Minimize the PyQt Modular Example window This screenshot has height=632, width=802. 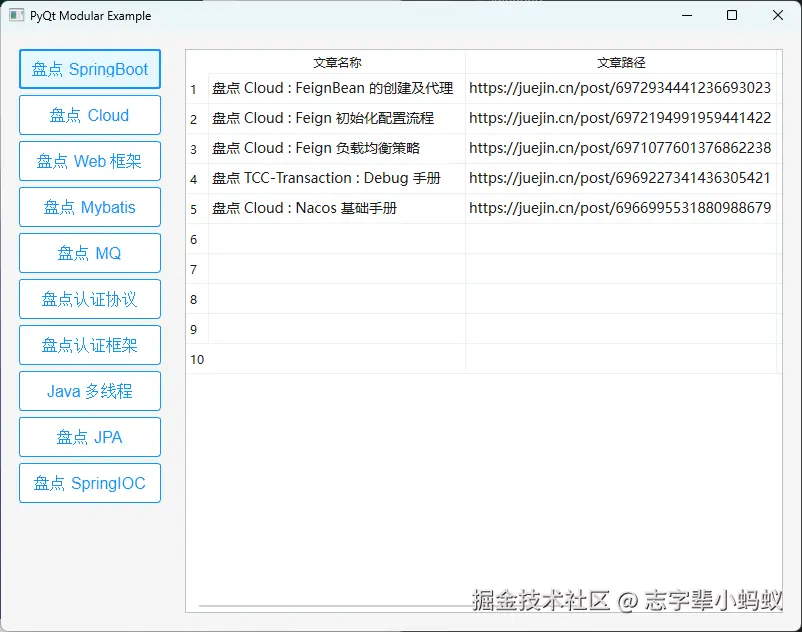coord(687,15)
